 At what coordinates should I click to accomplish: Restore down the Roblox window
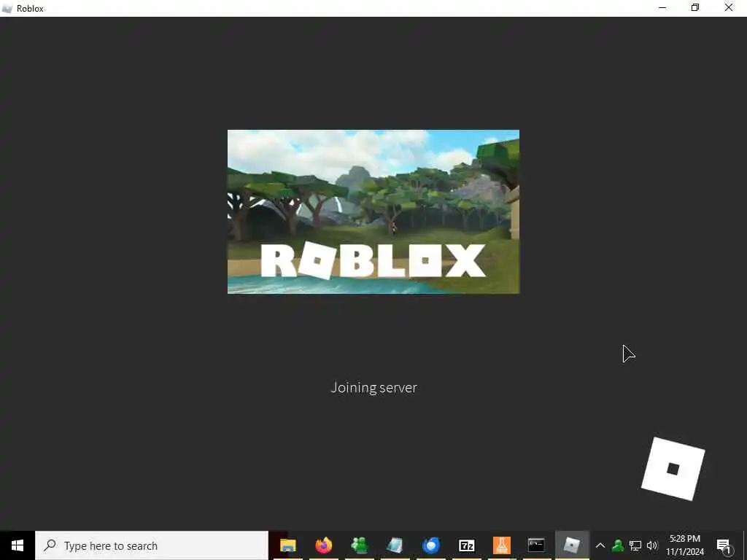point(695,8)
